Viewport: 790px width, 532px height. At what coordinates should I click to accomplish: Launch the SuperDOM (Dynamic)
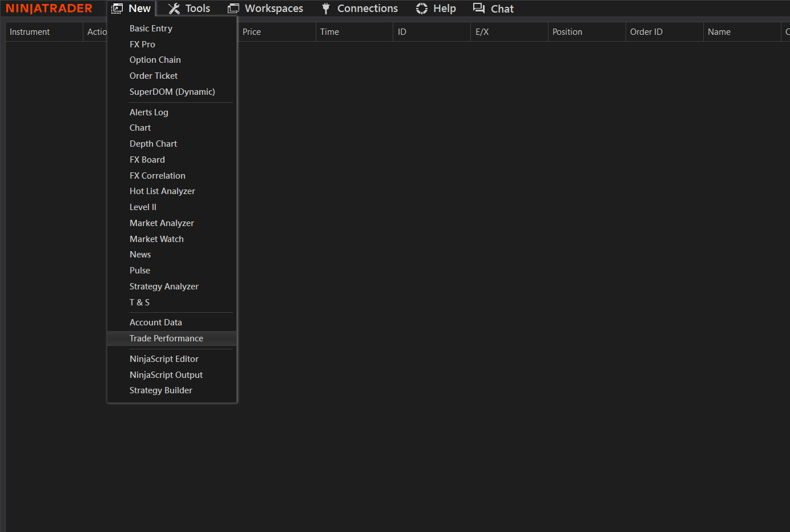click(x=172, y=91)
